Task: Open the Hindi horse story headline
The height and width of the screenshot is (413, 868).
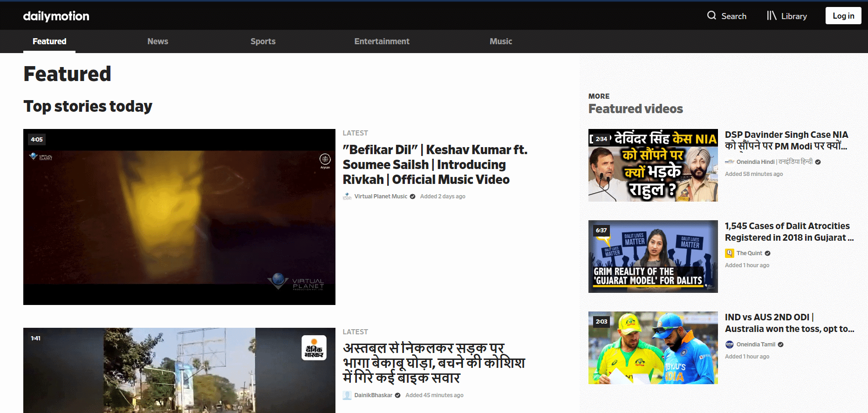Action: click(434, 363)
